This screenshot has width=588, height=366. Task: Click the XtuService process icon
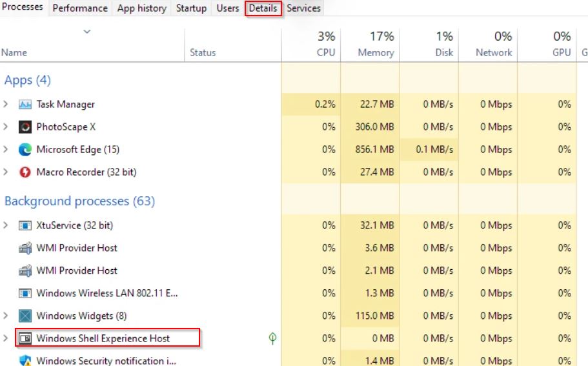coord(25,225)
